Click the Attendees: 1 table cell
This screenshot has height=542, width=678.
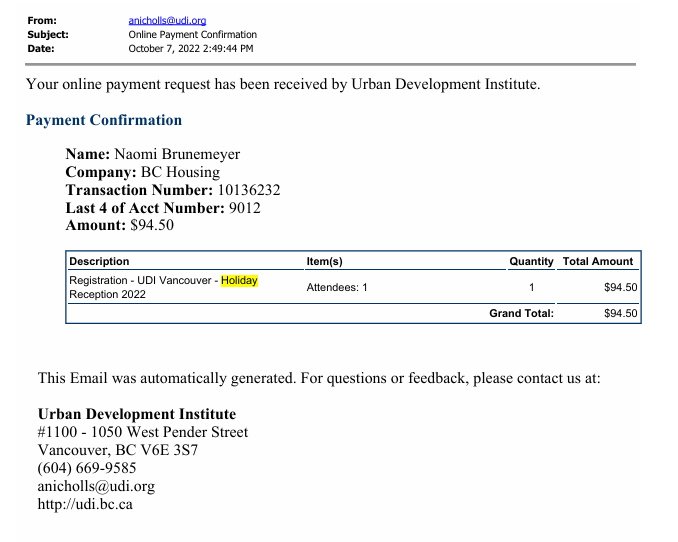(x=337, y=288)
